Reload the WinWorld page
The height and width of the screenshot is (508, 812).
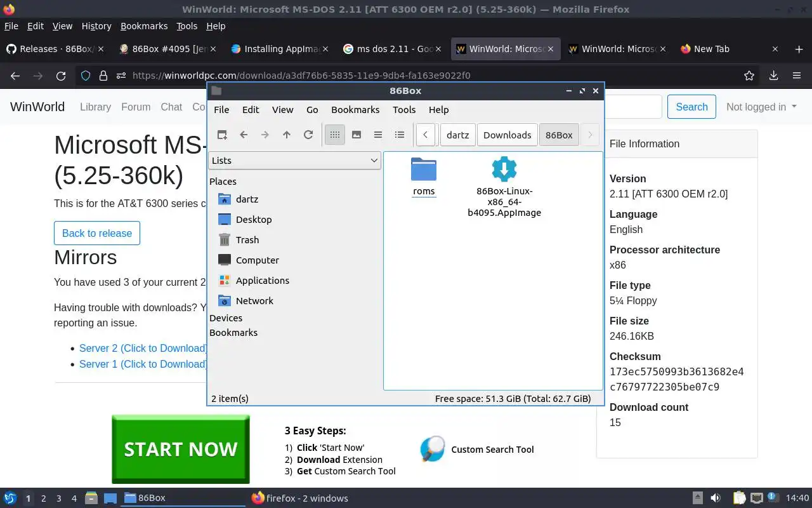(x=61, y=76)
